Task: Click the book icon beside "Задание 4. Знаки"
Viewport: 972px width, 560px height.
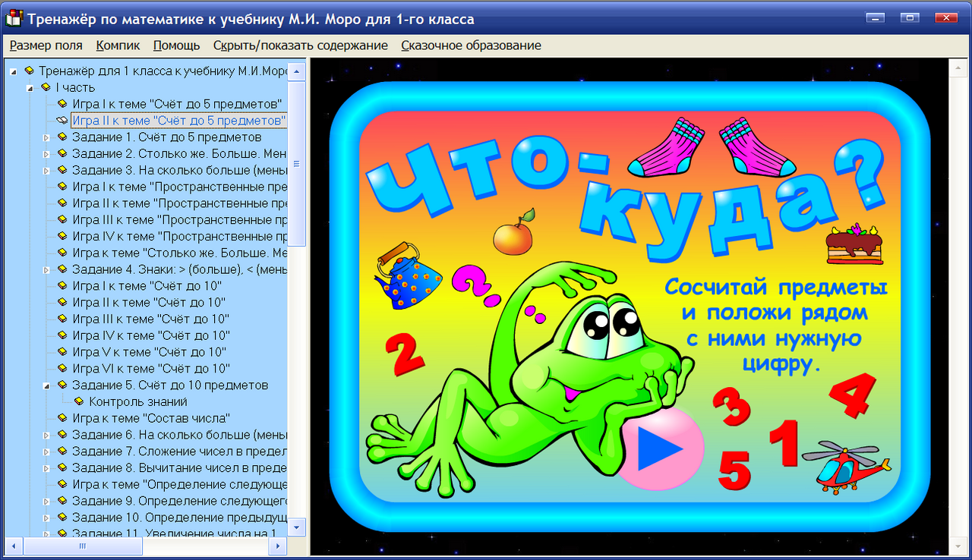Action: tap(62, 269)
